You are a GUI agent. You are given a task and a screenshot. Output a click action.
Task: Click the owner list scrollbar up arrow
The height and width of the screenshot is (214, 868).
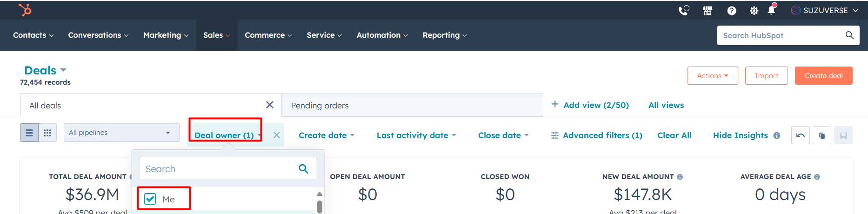tap(320, 194)
